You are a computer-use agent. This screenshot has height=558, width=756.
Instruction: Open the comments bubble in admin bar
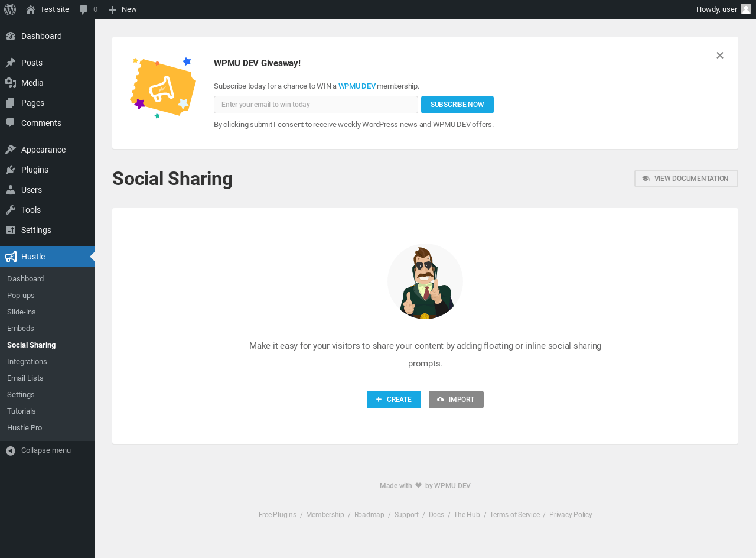[x=84, y=9]
